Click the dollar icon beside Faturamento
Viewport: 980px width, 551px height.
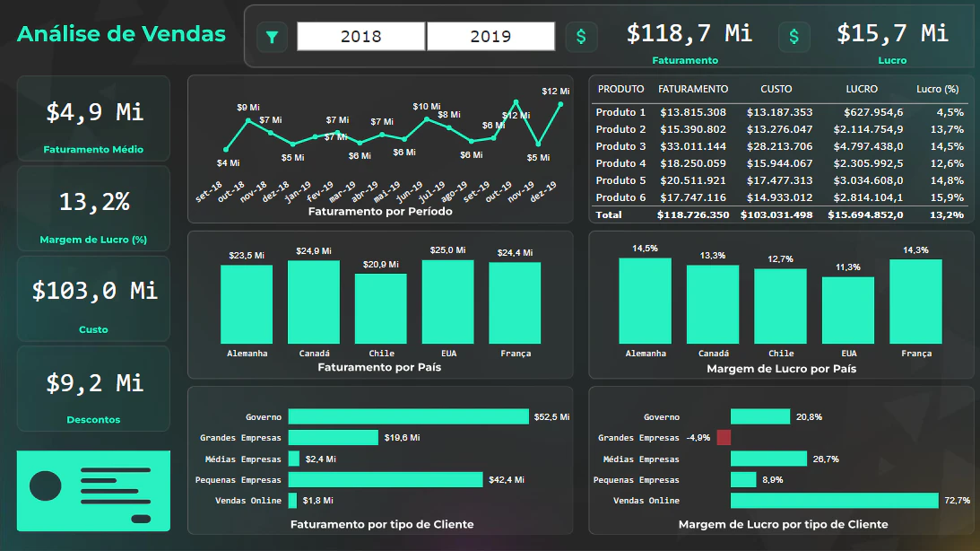pyautogui.click(x=581, y=37)
